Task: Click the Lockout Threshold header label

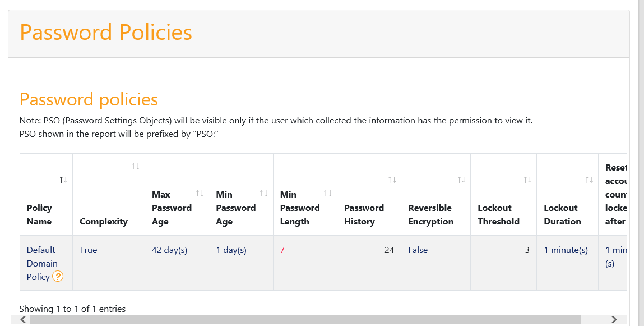Action: tap(499, 214)
